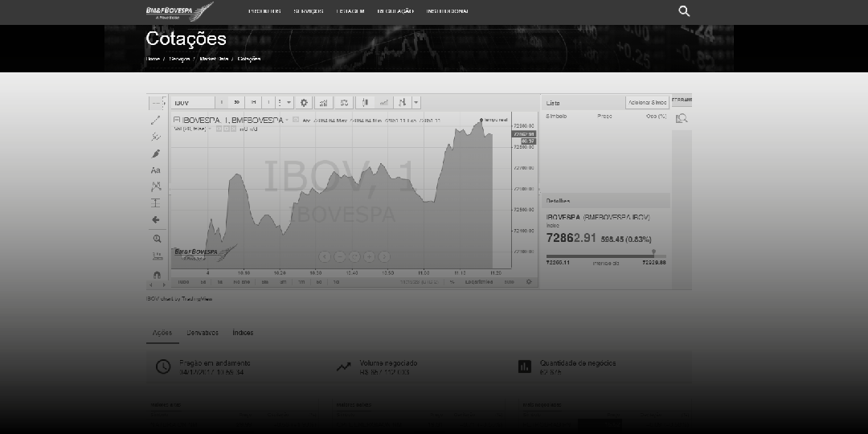Follow the Market Data breadcrumb link
This screenshot has width=868, height=434.
pos(214,59)
